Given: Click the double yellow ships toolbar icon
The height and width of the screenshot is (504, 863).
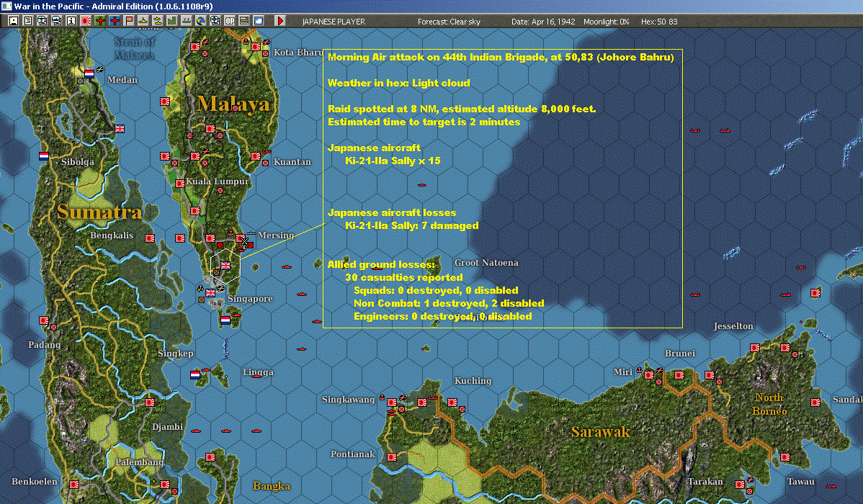Looking at the screenshot, I should 158,21.
